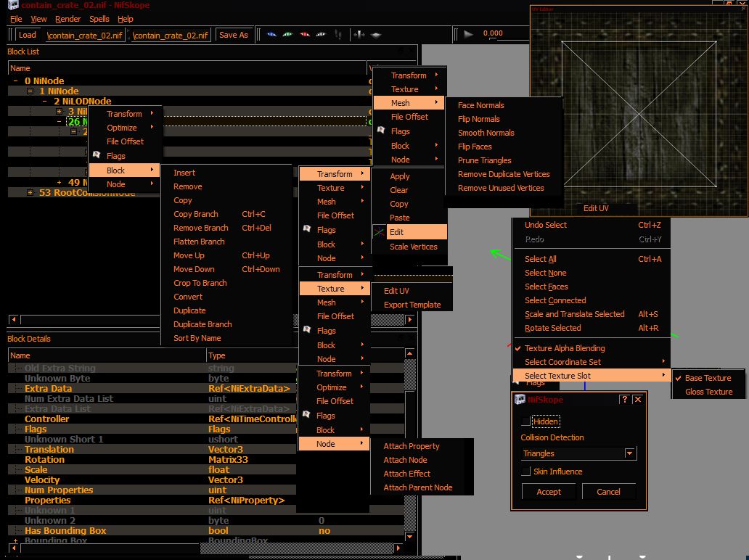749x560 pixels.
Task: Click the NifSkope app icon in main title bar
Action: pyautogui.click(x=13, y=5)
